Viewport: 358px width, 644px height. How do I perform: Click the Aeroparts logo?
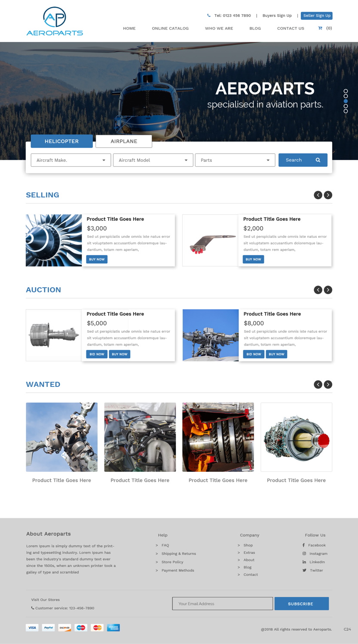pyautogui.click(x=55, y=21)
